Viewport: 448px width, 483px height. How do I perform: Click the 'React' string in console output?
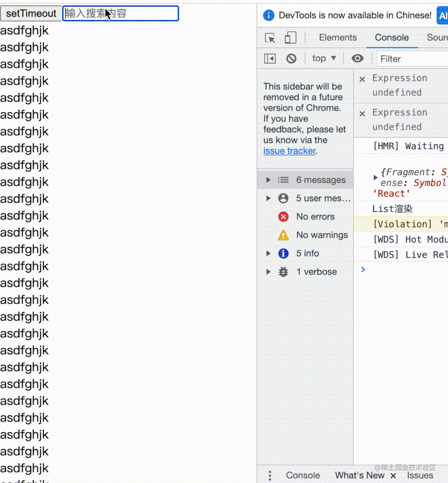pyautogui.click(x=391, y=194)
